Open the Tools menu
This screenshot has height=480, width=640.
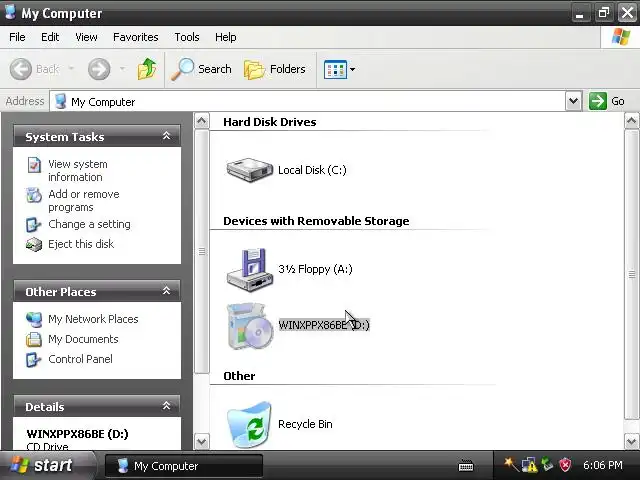click(x=187, y=37)
